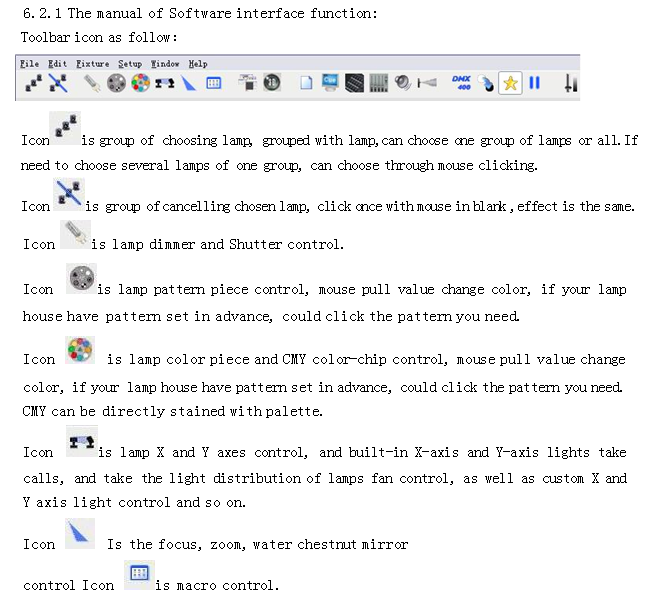Click the icon image beside 'is macro control.'
Image resolution: width=659 pixels, height=598 pixels.
(x=139, y=574)
